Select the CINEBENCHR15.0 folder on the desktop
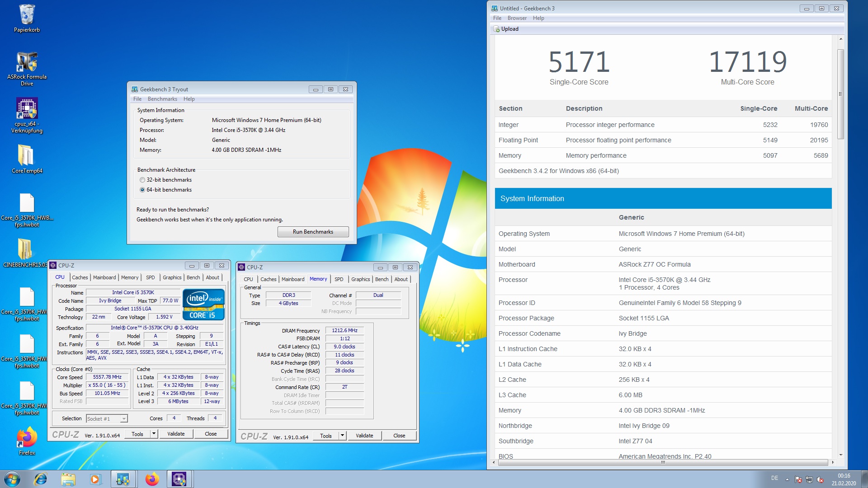The width and height of the screenshot is (868, 488). [x=25, y=253]
